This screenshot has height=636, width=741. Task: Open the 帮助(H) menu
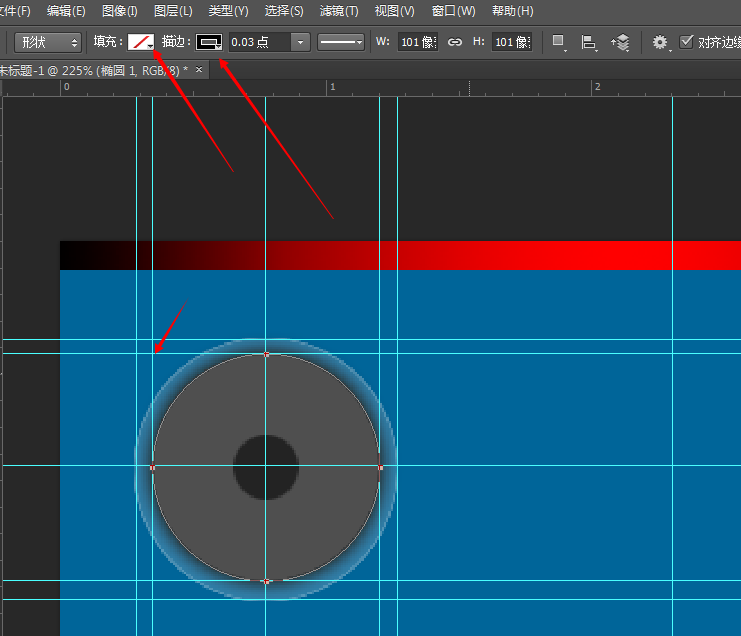(512, 10)
